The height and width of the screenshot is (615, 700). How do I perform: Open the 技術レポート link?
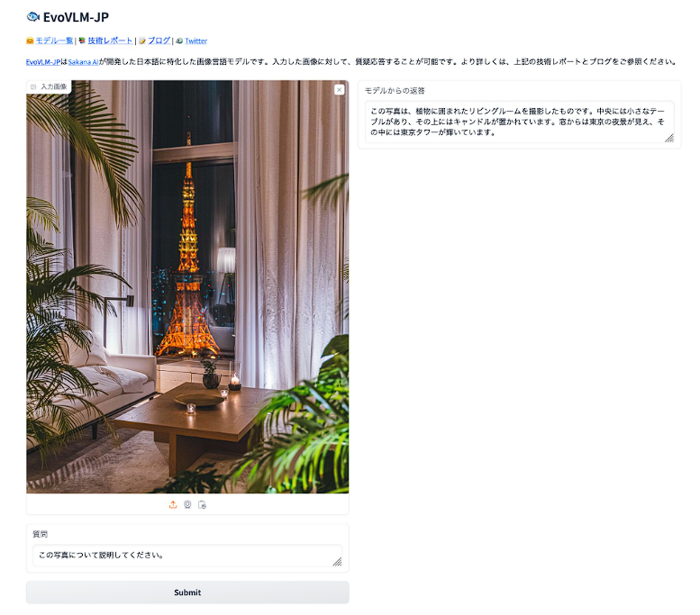pos(110,41)
